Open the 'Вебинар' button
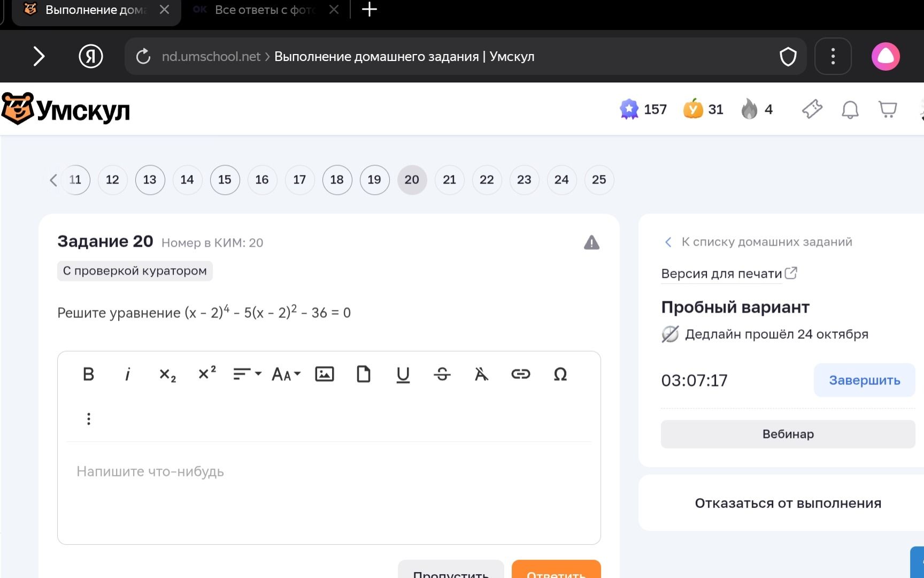This screenshot has width=924, height=578. tap(788, 434)
